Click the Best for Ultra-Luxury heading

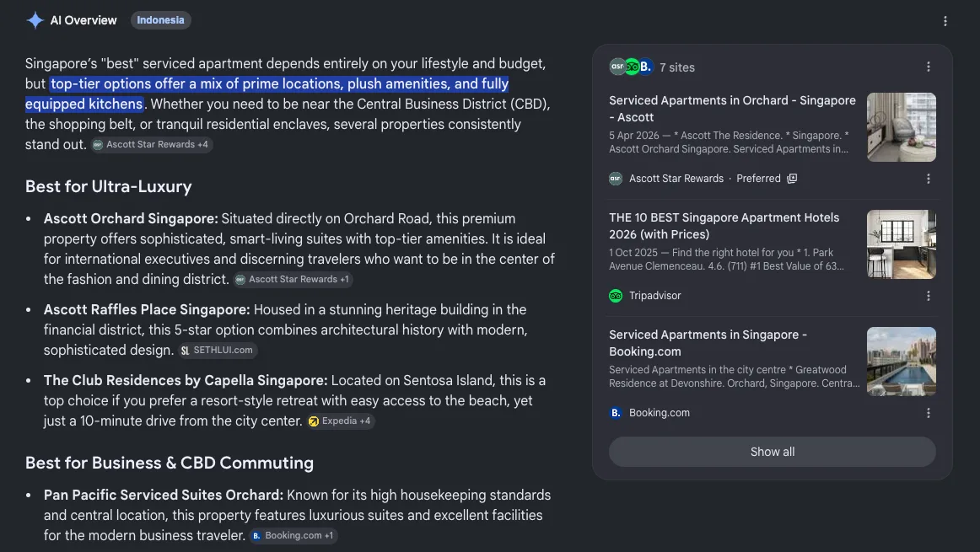[108, 187]
